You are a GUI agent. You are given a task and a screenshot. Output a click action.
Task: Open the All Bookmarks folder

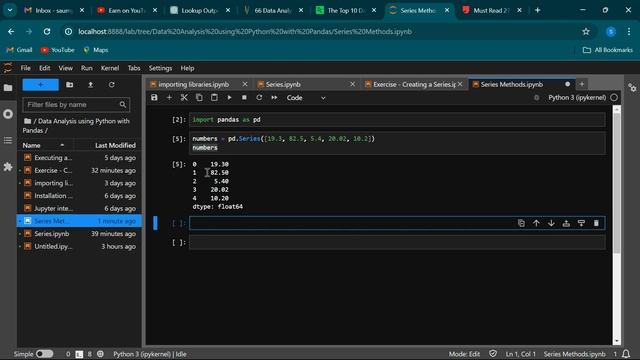[x=608, y=50]
